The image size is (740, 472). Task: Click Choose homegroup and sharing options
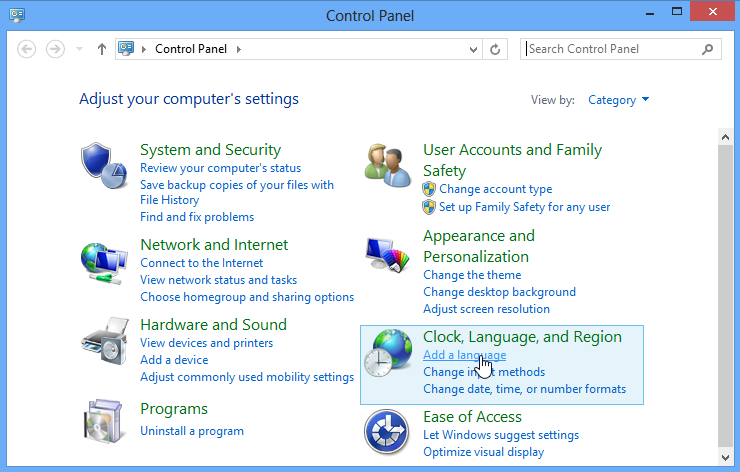247,297
